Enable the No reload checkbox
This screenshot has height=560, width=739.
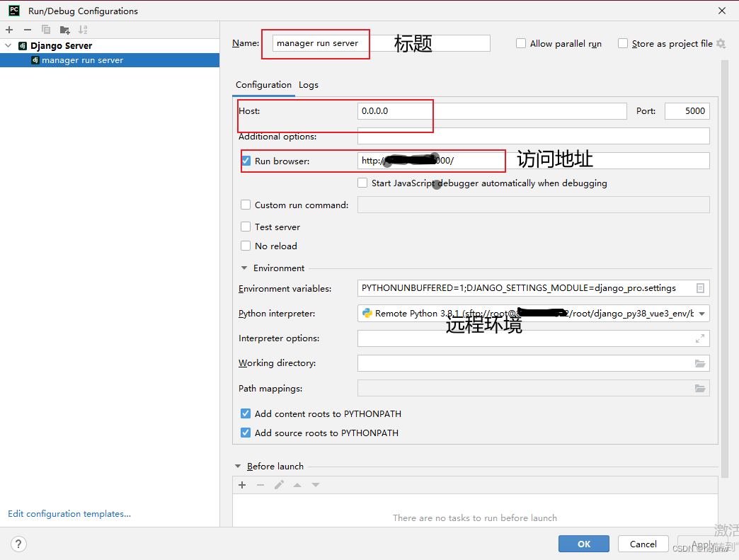click(x=246, y=246)
